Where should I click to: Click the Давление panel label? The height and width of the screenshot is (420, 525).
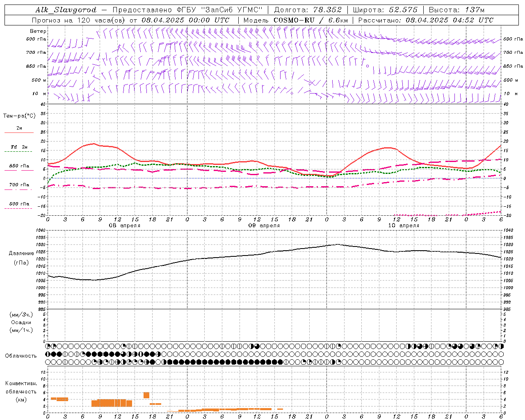pos(21,253)
